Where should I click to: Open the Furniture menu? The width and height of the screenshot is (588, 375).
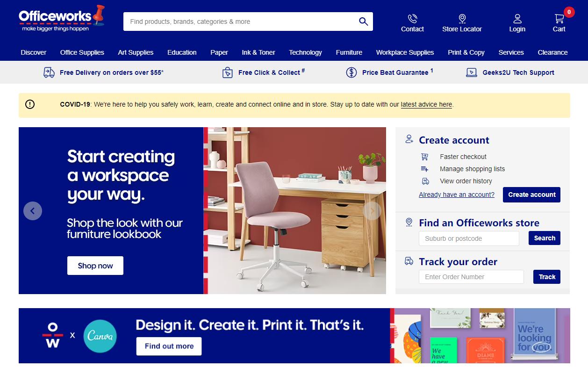click(x=349, y=52)
